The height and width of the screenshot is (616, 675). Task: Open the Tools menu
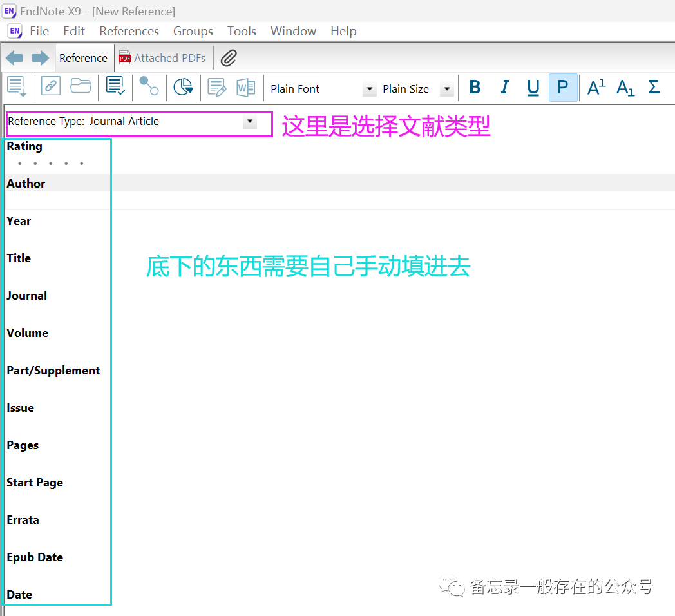(x=242, y=31)
